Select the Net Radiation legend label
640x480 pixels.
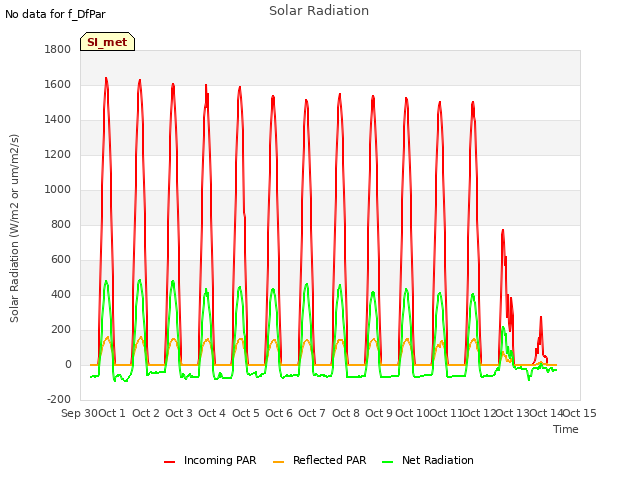pos(438,460)
